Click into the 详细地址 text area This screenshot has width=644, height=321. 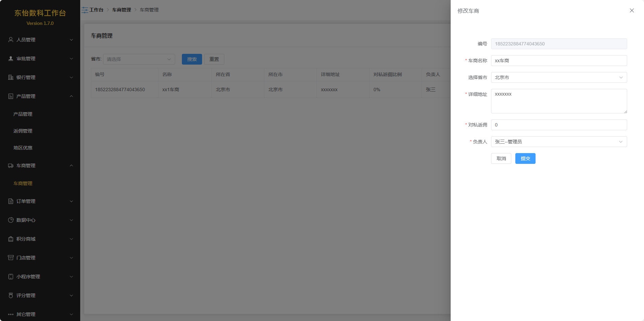coord(558,101)
